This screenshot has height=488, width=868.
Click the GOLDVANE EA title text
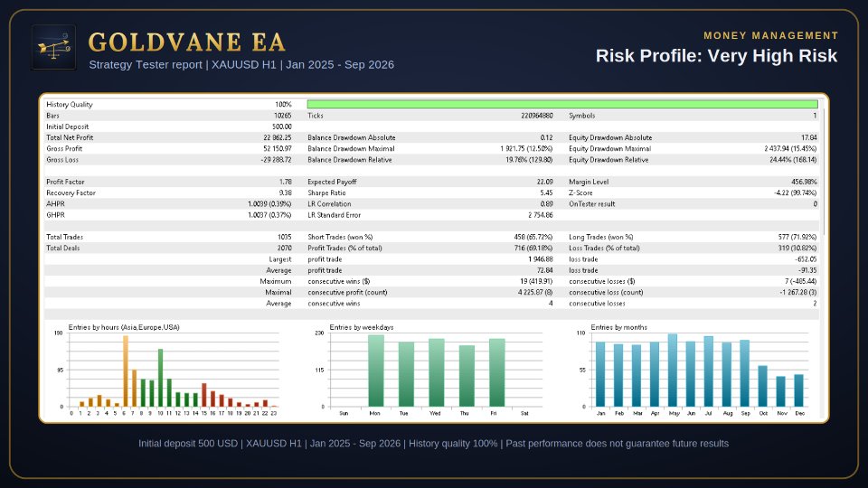[x=187, y=42]
